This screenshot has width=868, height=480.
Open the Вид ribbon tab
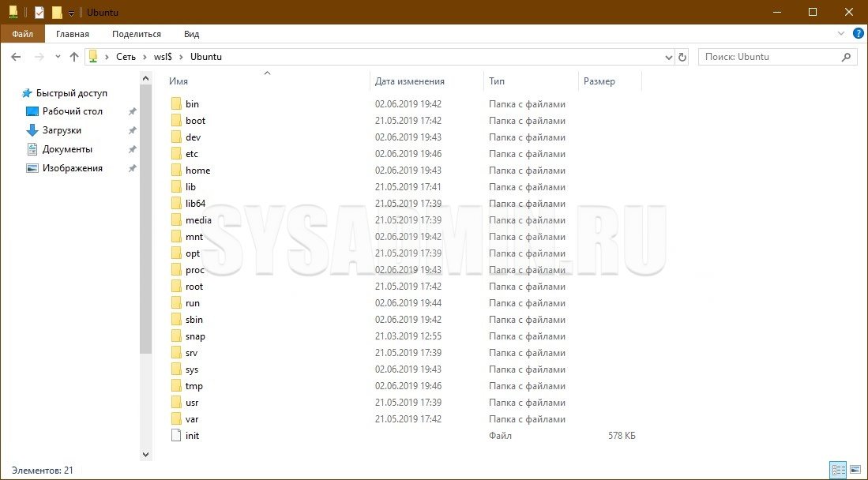pyautogui.click(x=192, y=34)
